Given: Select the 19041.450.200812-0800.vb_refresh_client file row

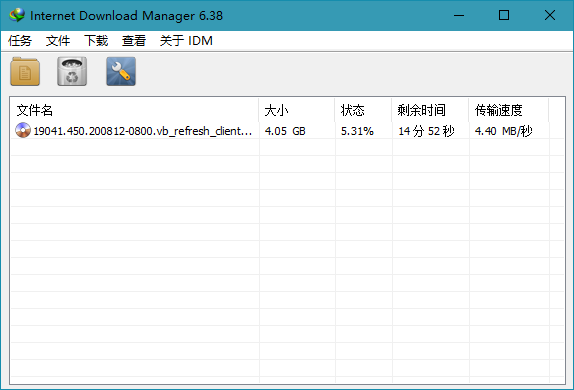Looking at the screenshot, I should tap(287, 131).
